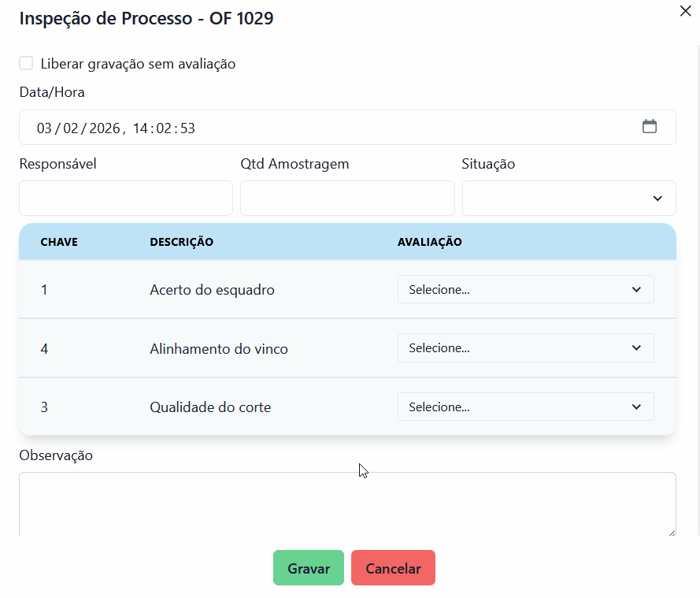The width and height of the screenshot is (700, 598).
Task: Open the Avaliação dropdown for Qualidade do corte
Action: (x=525, y=407)
